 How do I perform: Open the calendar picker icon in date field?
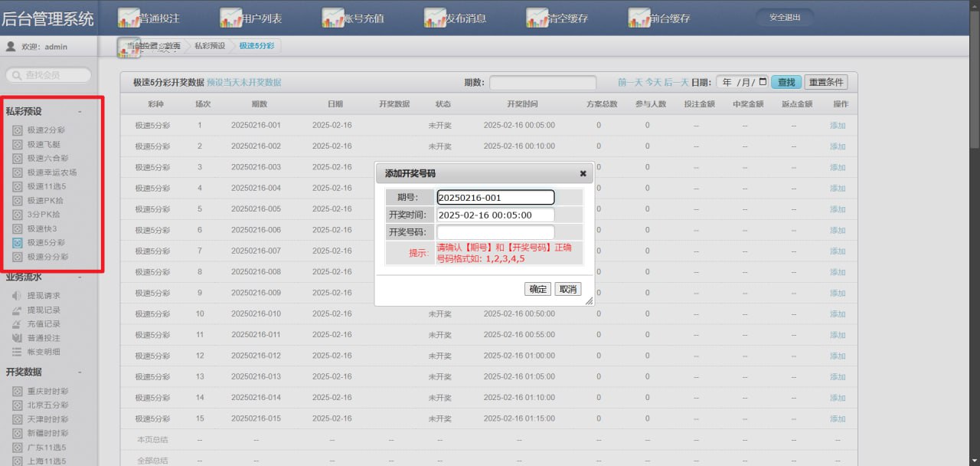click(x=763, y=82)
